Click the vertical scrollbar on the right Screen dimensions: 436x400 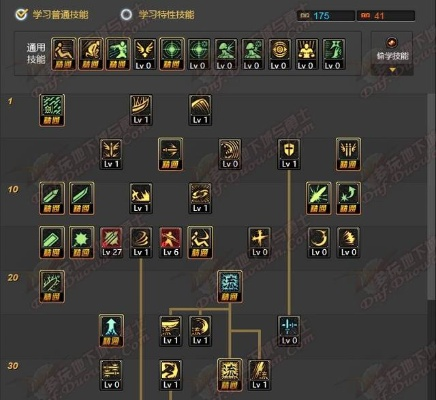click(430, 197)
